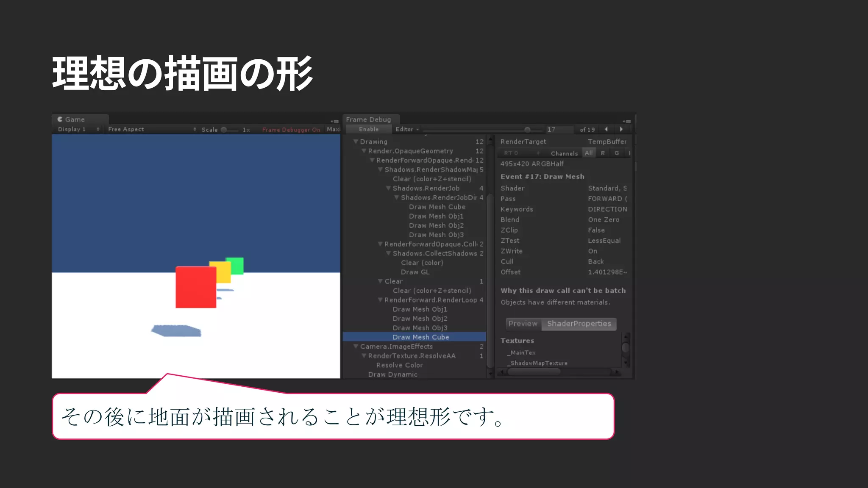Image resolution: width=868 pixels, height=488 pixels.
Task: Select Draw Mesh Obj3 under RenderForward.RenderLoop
Action: (x=420, y=328)
